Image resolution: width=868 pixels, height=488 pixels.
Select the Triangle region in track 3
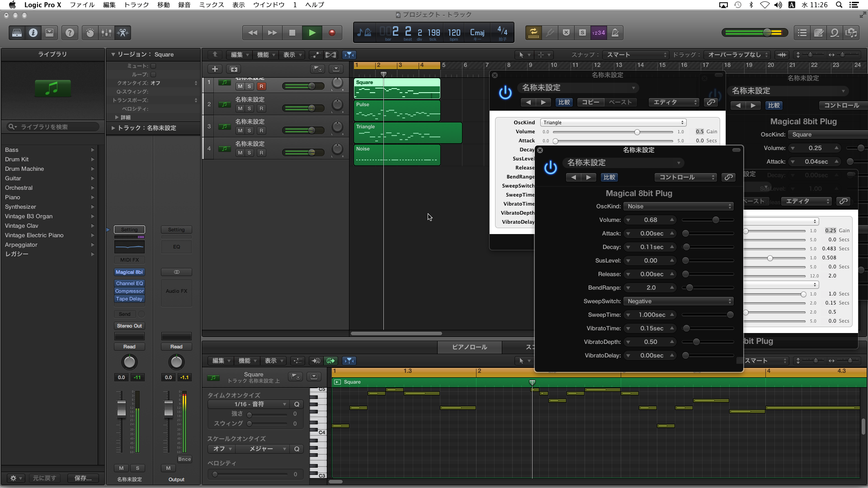point(408,133)
